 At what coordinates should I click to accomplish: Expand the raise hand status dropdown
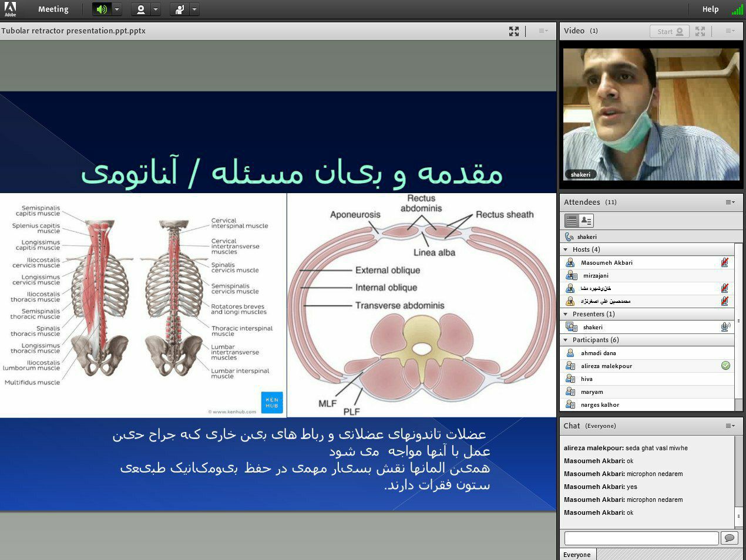pyautogui.click(x=194, y=9)
